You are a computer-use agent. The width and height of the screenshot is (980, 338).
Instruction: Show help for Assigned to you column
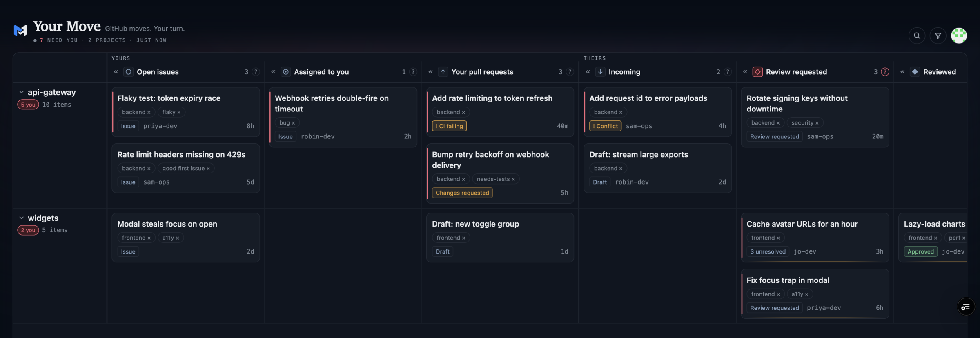pyautogui.click(x=413, y=72)
